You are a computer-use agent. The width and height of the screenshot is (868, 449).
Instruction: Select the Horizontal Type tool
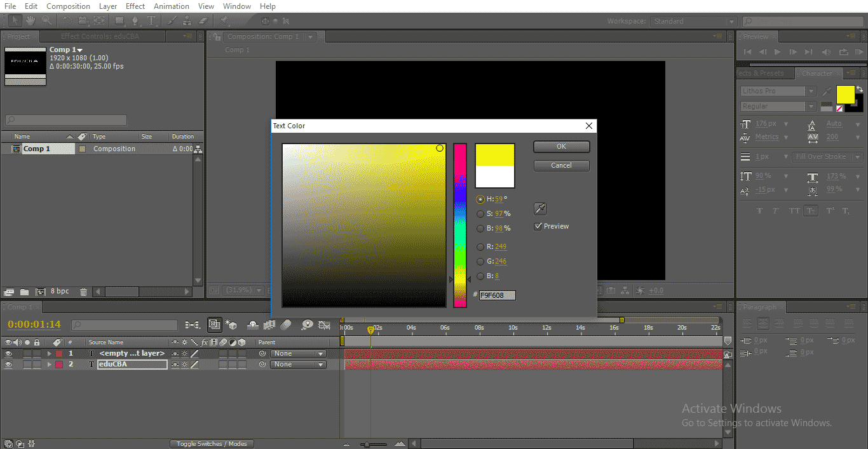(x=152, y=21)
